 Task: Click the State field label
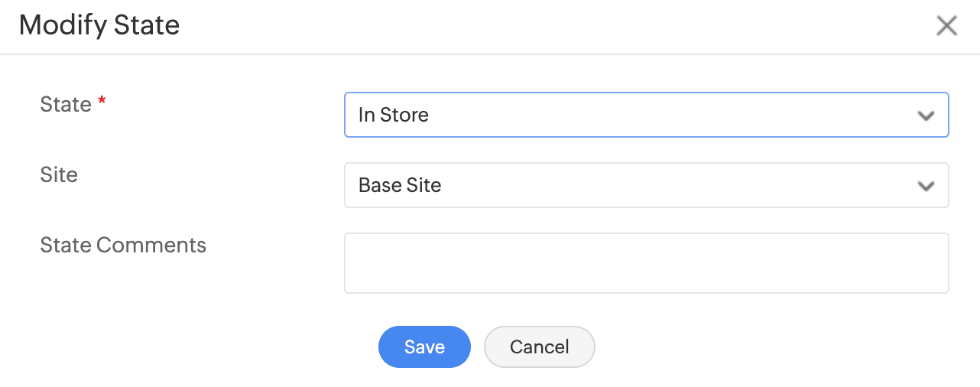pos(66,104)
